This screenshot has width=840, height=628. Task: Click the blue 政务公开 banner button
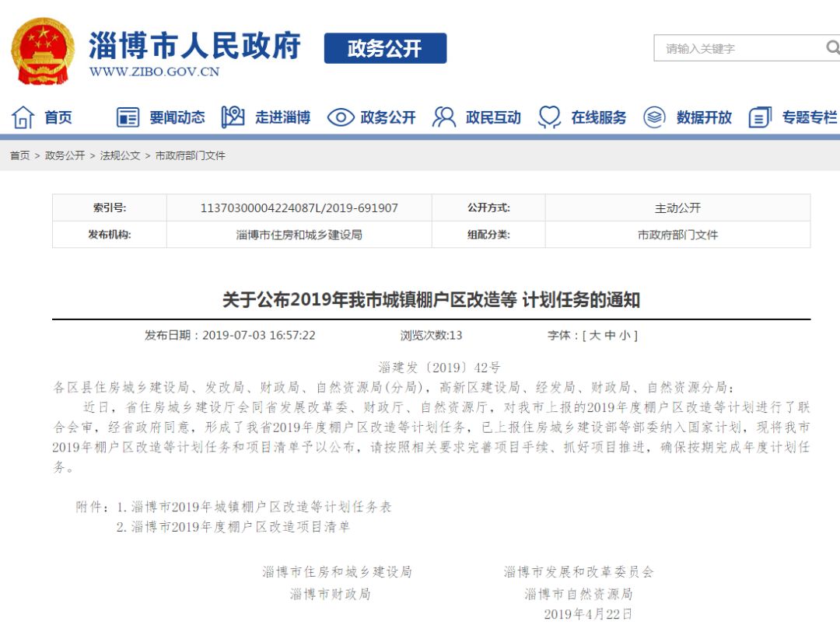click(x=385, y=48)
